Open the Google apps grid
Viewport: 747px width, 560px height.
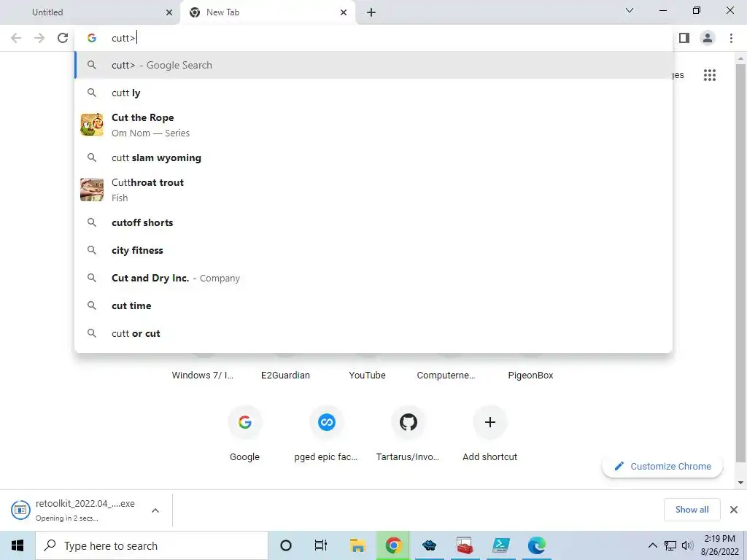click(709, 75)
